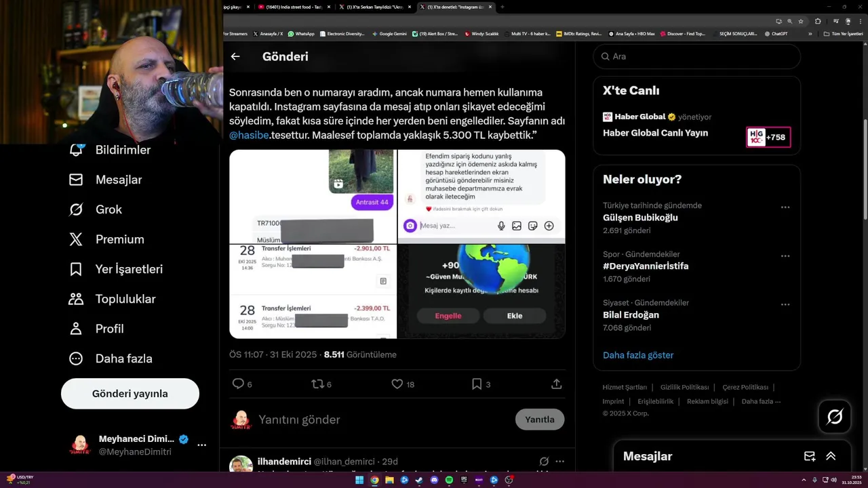Open the globe contact screenshot image

481,291
